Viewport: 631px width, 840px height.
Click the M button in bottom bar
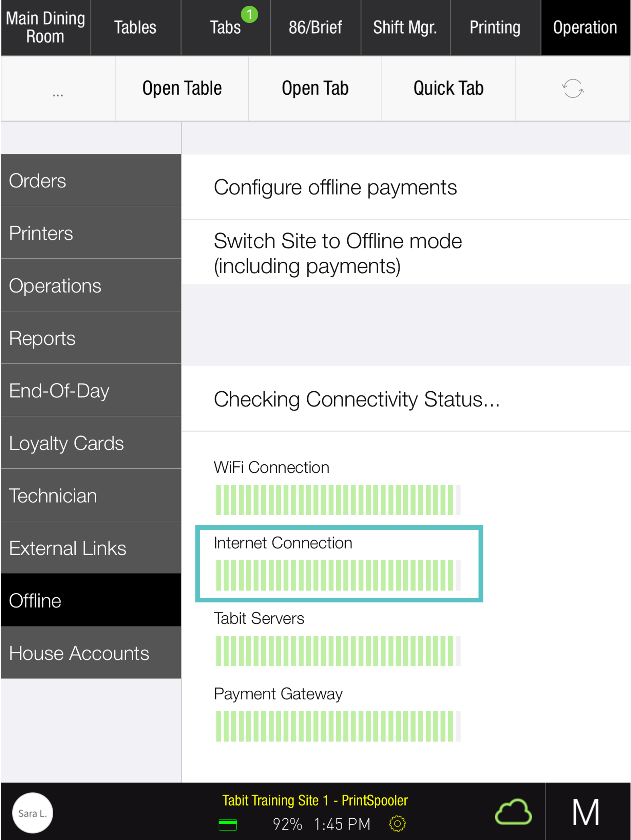[x=587, y=812]
